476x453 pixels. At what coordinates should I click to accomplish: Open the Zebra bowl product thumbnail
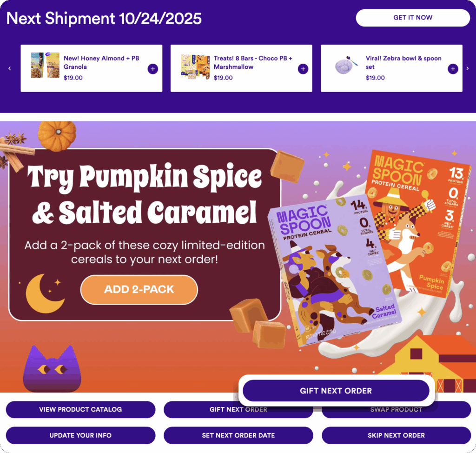click(346, 65)
